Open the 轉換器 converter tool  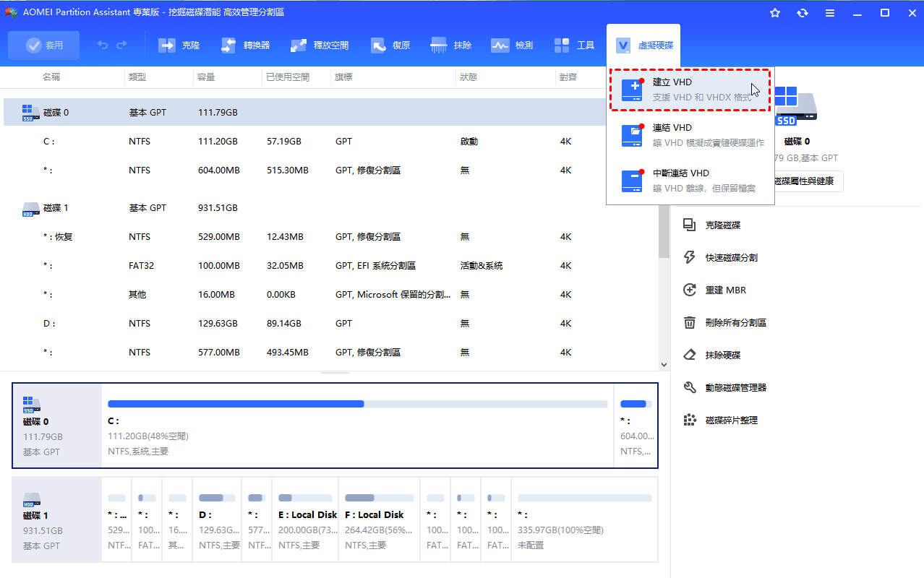click(246, 44)
